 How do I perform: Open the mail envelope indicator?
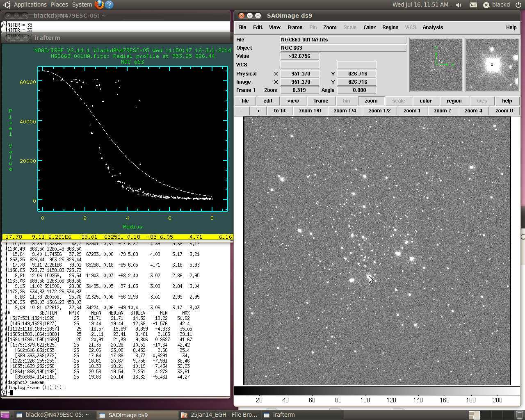[473, 5]
